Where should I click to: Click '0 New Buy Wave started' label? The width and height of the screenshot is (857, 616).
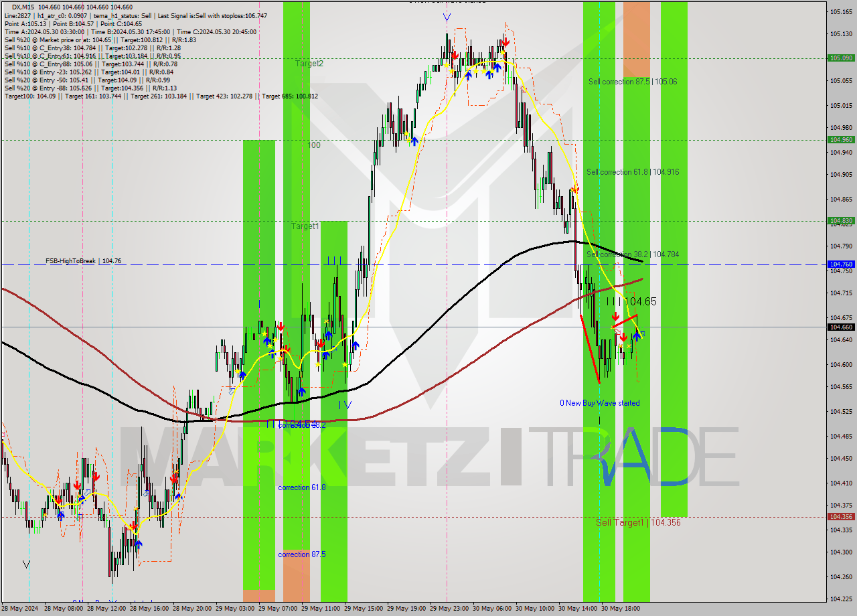(600, 403)
